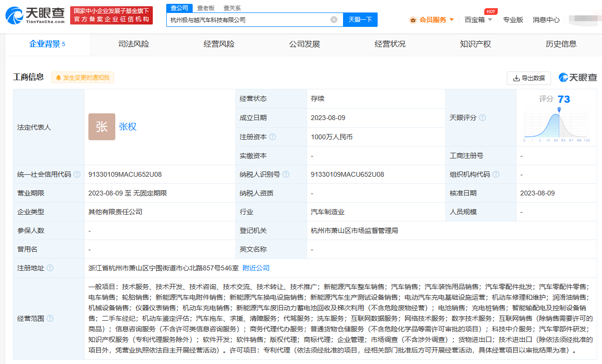Expand the 百宝箱 dropdown

pyautogui.click(x=490, y=20)
